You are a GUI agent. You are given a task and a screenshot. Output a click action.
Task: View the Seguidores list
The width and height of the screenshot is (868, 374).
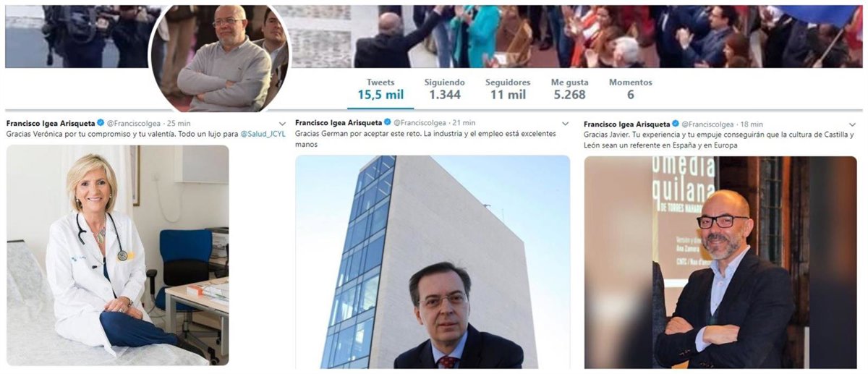point(508,89)
